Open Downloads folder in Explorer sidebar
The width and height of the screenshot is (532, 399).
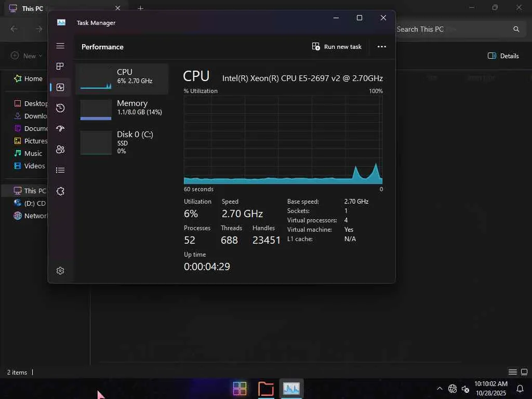[x=31, y=116]
